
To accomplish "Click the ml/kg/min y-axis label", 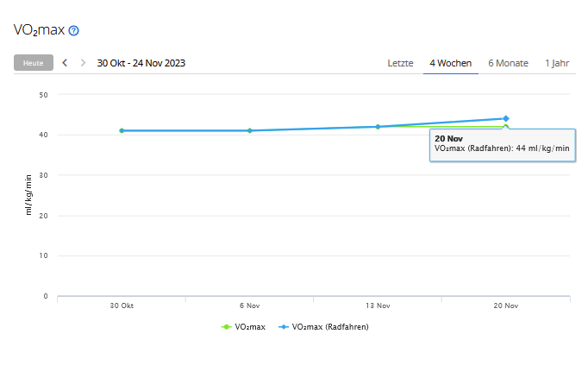I will coord(28,194).
